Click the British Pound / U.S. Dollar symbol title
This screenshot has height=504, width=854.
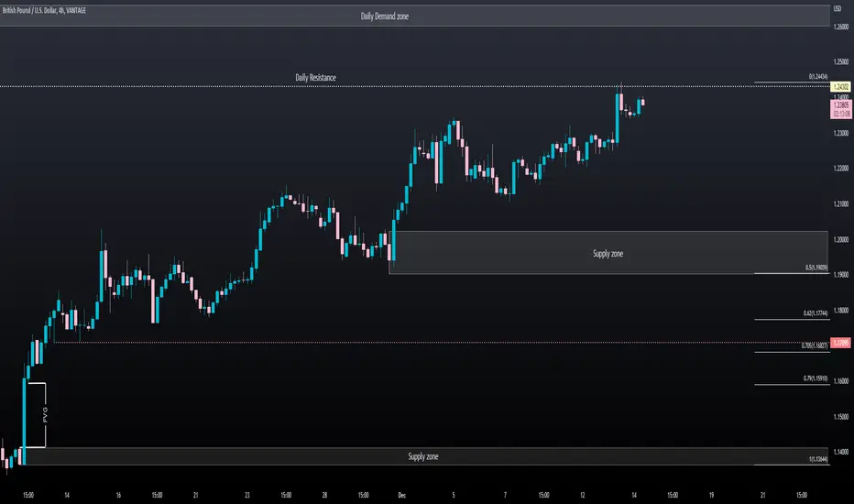tap(44, 10)
